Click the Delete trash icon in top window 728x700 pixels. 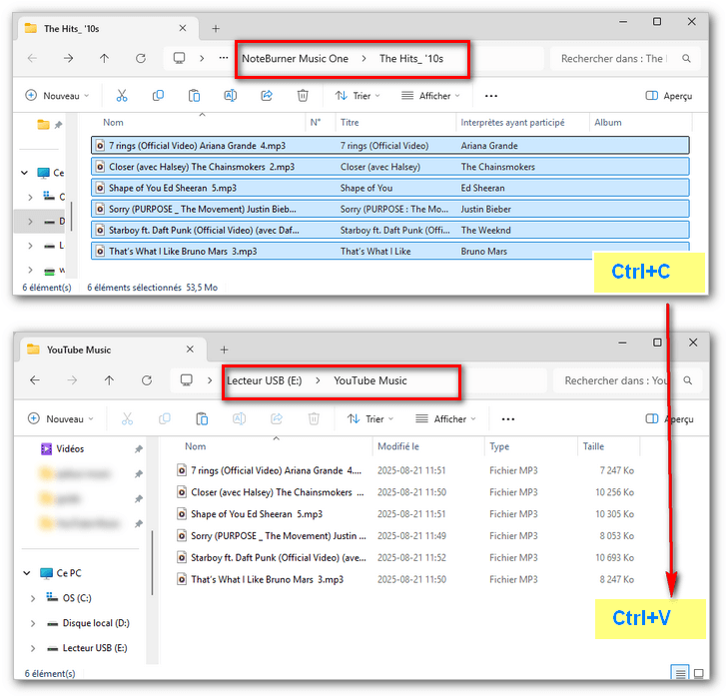click(303, 96)
